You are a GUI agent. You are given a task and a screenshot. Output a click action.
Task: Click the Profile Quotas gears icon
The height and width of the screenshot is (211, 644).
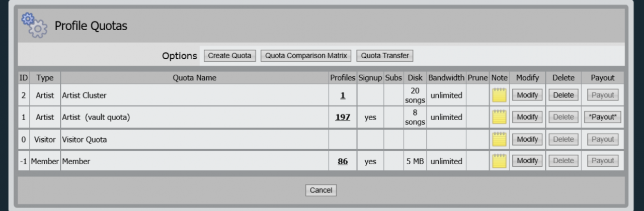click(x=34, y=25)
